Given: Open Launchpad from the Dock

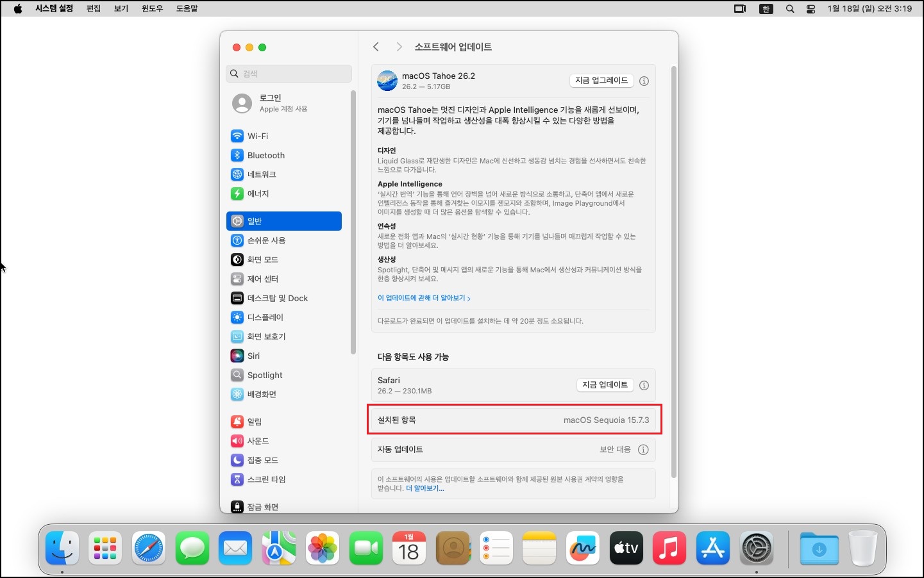Looking at the screenshot, I should coord(105,549).
